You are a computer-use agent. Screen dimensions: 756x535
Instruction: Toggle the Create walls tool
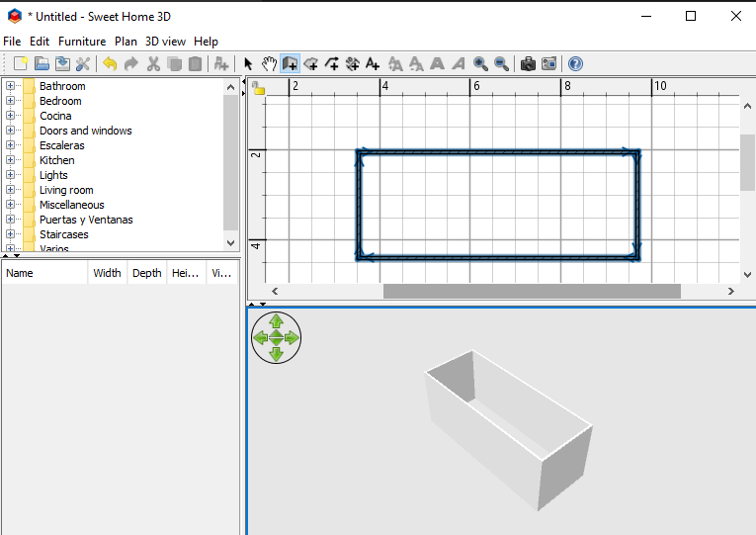[x=290, y=63]
